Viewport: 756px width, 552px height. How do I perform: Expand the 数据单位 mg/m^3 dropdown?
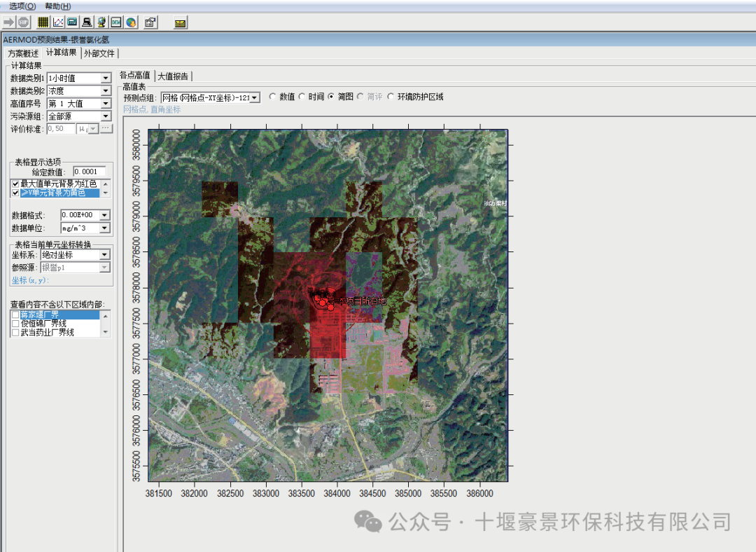click(x=105, y=228)
